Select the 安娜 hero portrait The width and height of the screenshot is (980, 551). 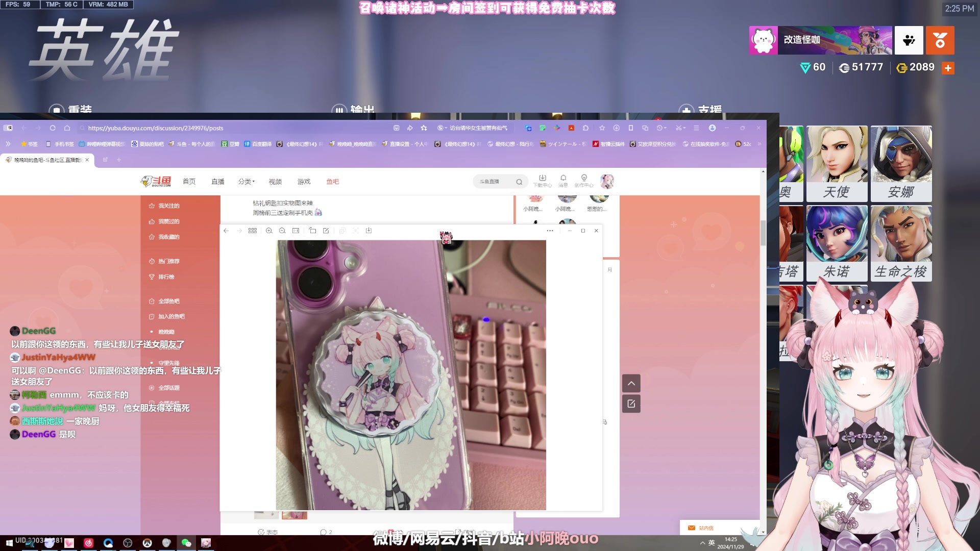tap(901, 163)
